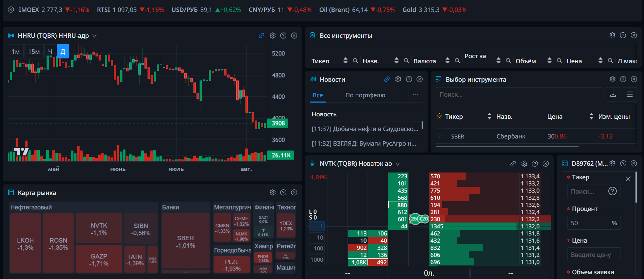This screenshot has width=644, height=279.
Task: Open settings of Все инструменты panel
Action: click(612, 35)
